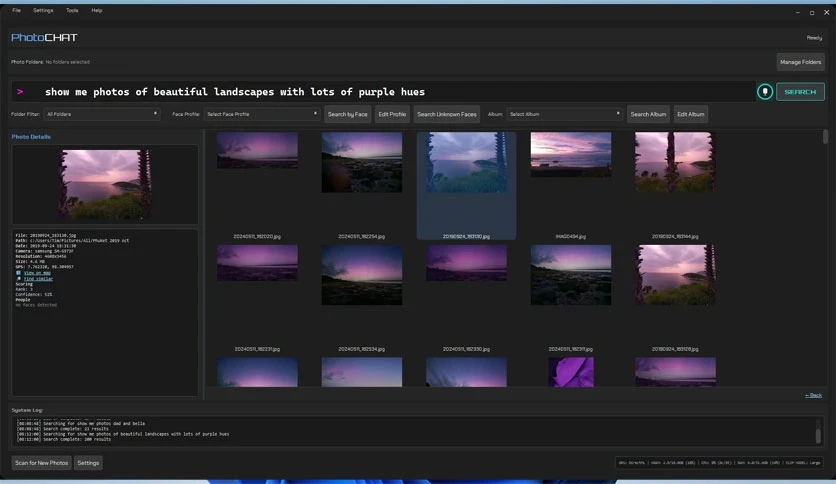The image size is (836, 484).
Task: Click the Search Album button
Action: (648, 114)
